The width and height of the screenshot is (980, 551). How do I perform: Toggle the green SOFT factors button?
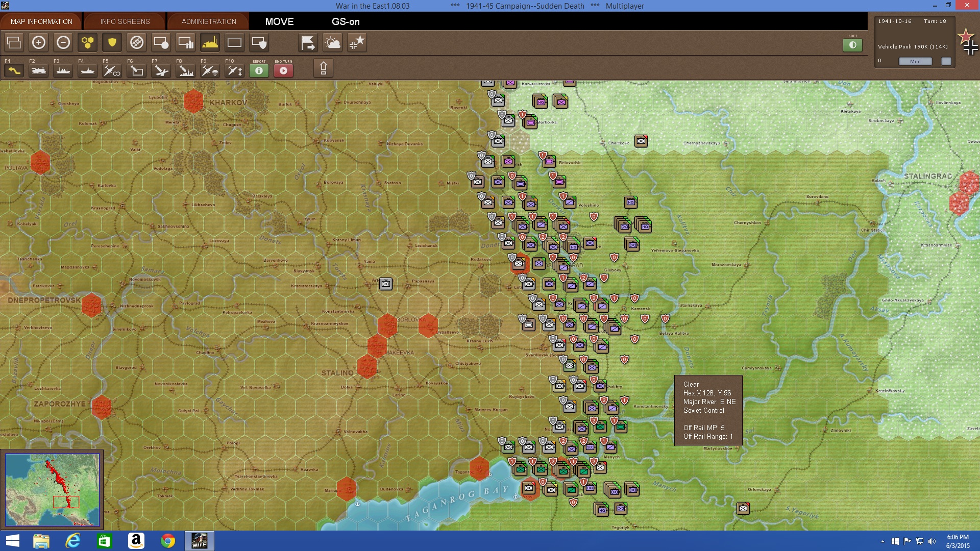[x=852, y=45]
